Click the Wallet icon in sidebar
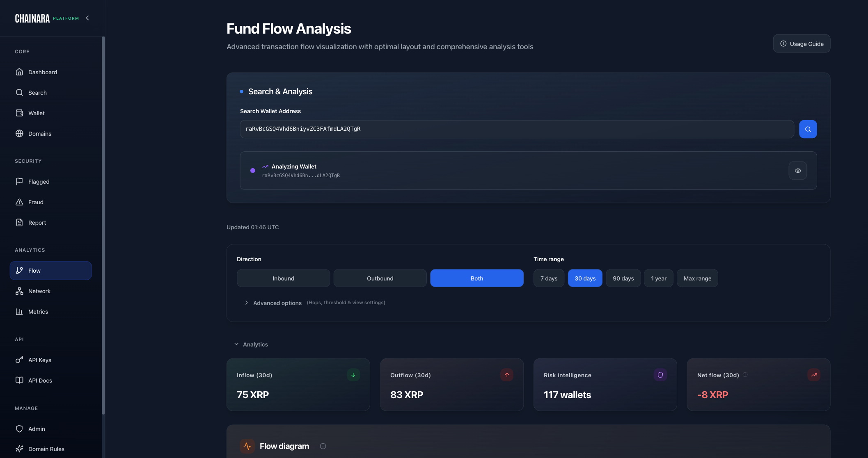This screenshot has width=868, height=458. pyautogui.click(x=19, y=113)
